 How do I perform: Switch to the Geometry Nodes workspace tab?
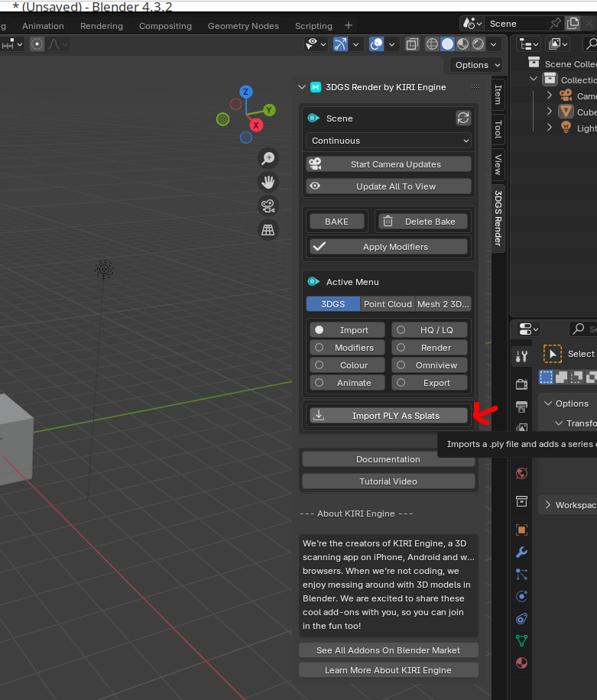pos(243,26)
